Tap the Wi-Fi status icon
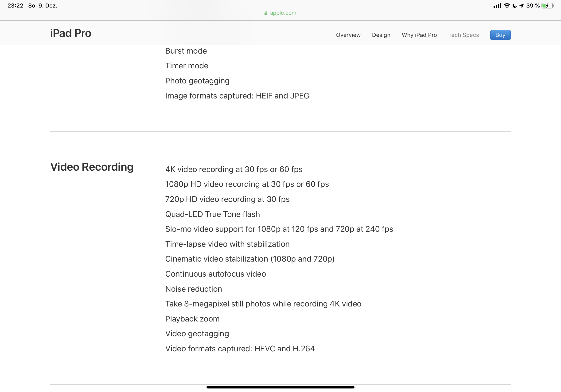 (507, 6)
